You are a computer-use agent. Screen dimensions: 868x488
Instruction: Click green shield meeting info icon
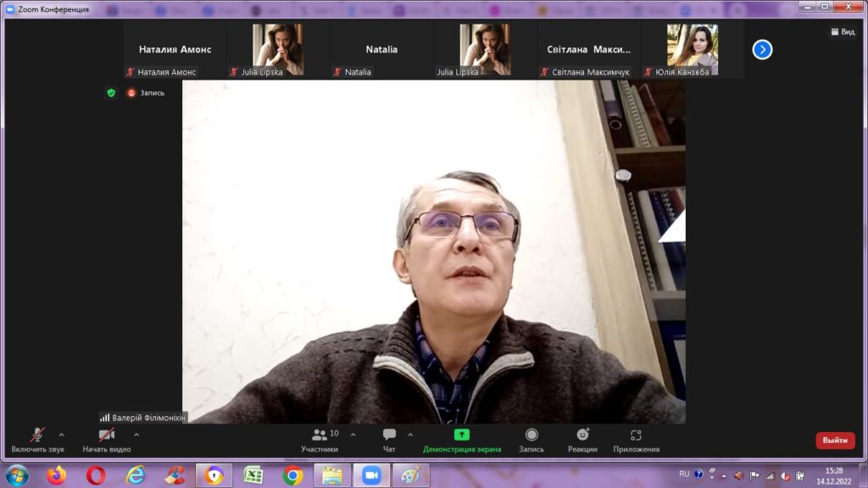click(x=111, y=93)
